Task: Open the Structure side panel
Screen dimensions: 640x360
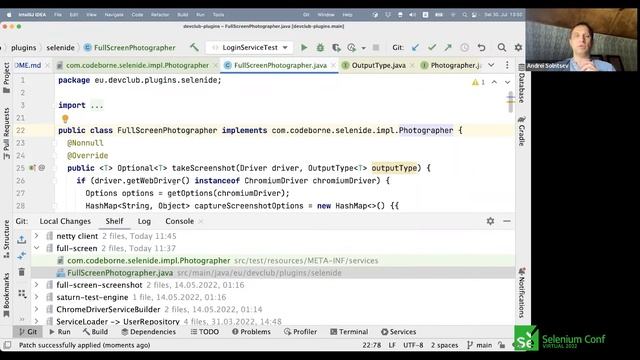Action: tap(6, 239)
